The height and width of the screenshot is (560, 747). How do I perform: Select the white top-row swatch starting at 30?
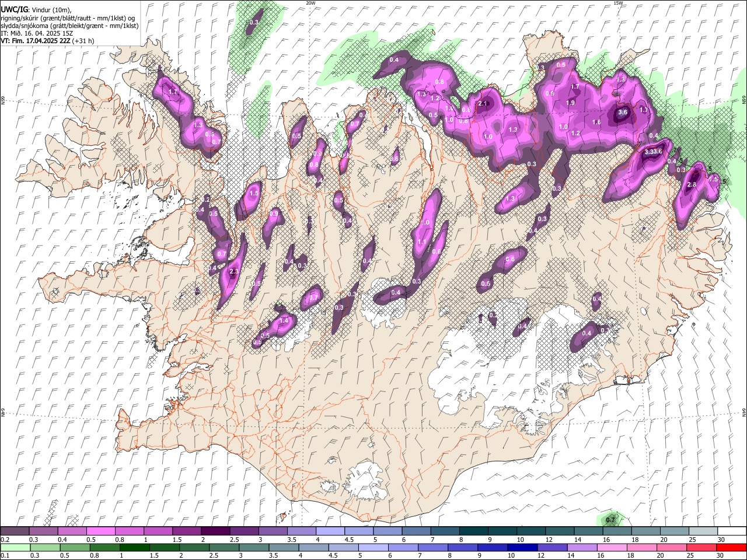(732, 531)
